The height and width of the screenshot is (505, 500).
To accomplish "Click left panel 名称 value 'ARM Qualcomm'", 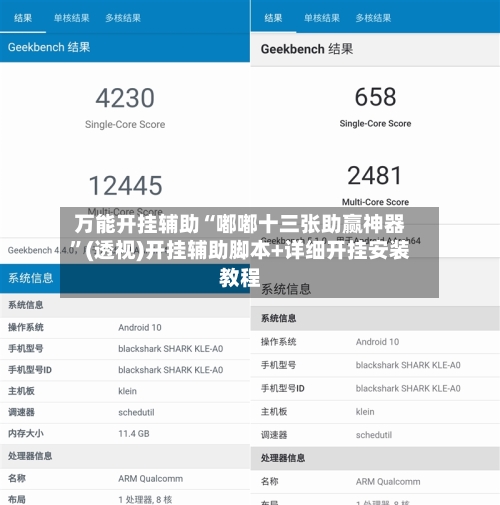I will (150, 478).
